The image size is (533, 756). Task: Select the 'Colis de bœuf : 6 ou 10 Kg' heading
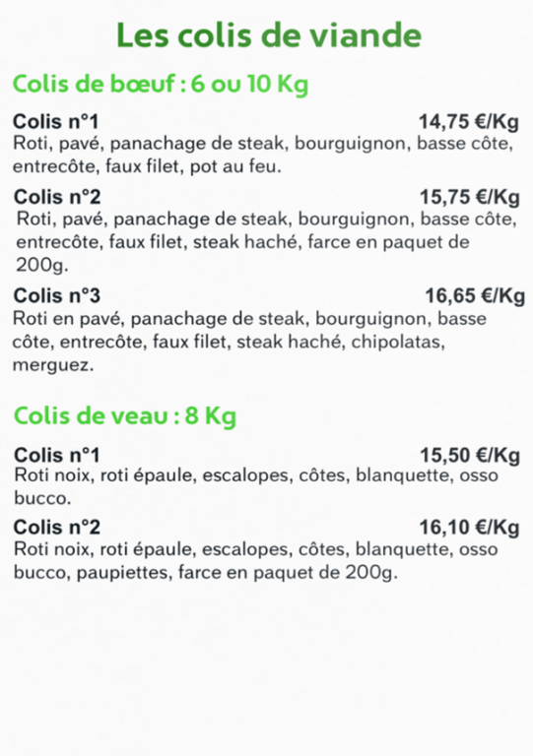[x=161, y=85]
